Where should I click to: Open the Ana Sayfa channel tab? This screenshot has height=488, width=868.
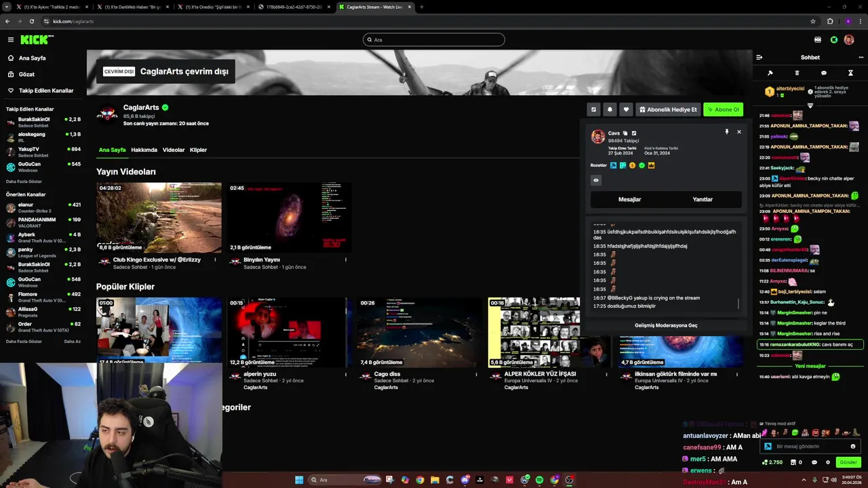click(x=112, y=150)
